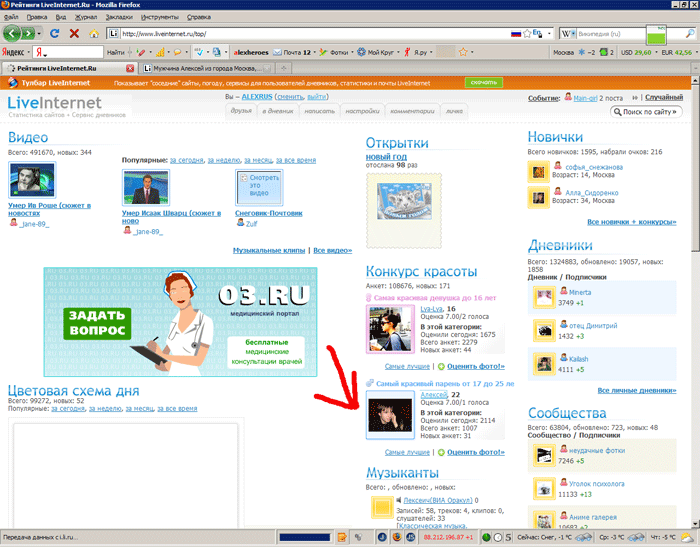Open the Закладки menu

click(x=119, y=17)
